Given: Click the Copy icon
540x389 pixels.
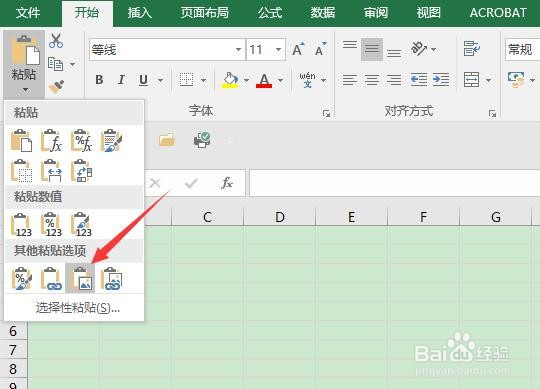Looking at the screenshot, I should (x=55, y=64).
